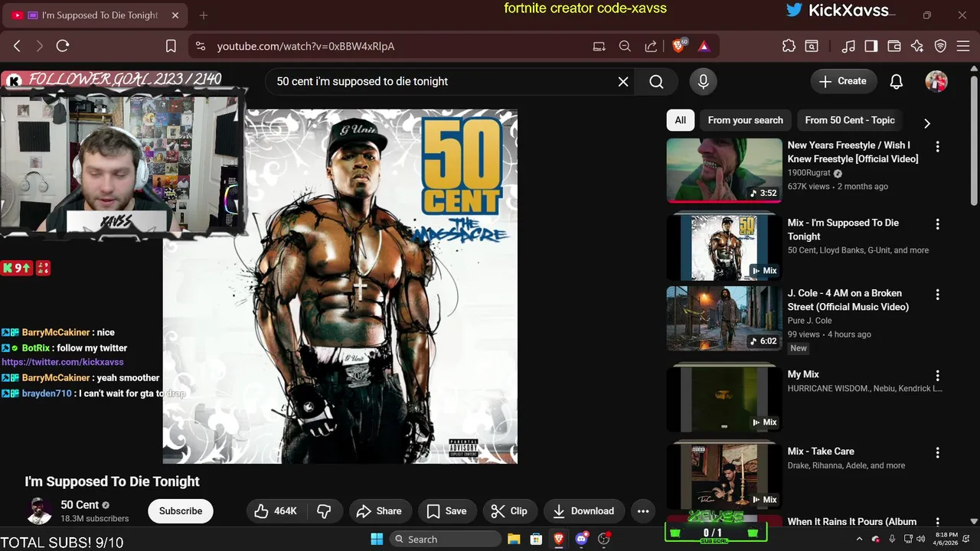Subscribe to 50 Cent channel
Screen dimensions: 980x551
(181, 511)
